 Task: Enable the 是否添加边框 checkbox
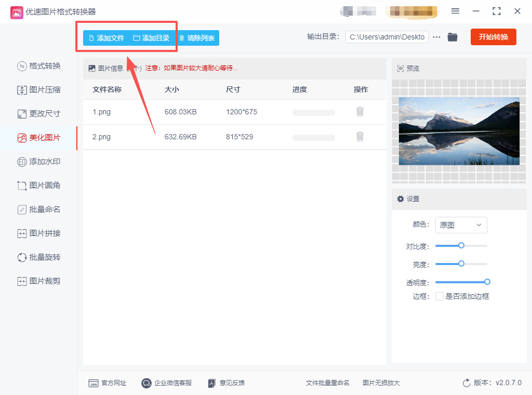pyautogui.click(x=440, y=296)
